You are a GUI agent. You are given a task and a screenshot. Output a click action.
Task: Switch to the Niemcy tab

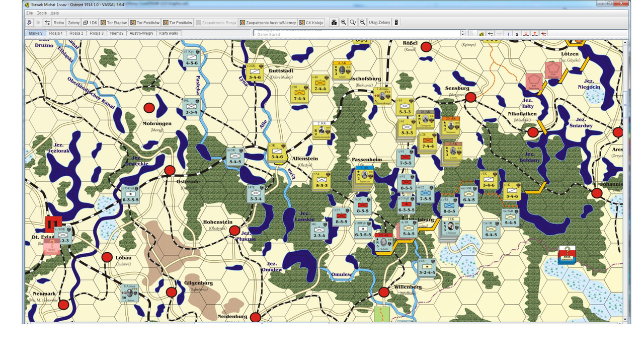pyautogui.click(x=117, y=33)
